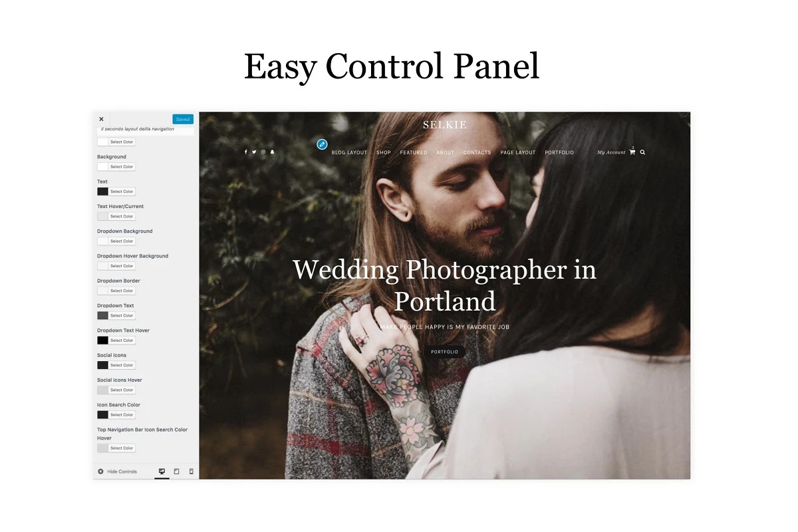Click the blue pencil edit shortcut
The height and width of the screenshot is (532, 798).
click(322, 144)
